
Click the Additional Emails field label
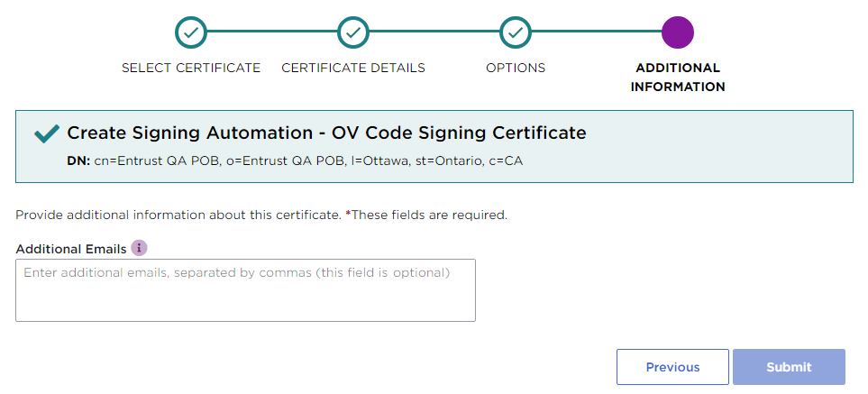[71, 248]
